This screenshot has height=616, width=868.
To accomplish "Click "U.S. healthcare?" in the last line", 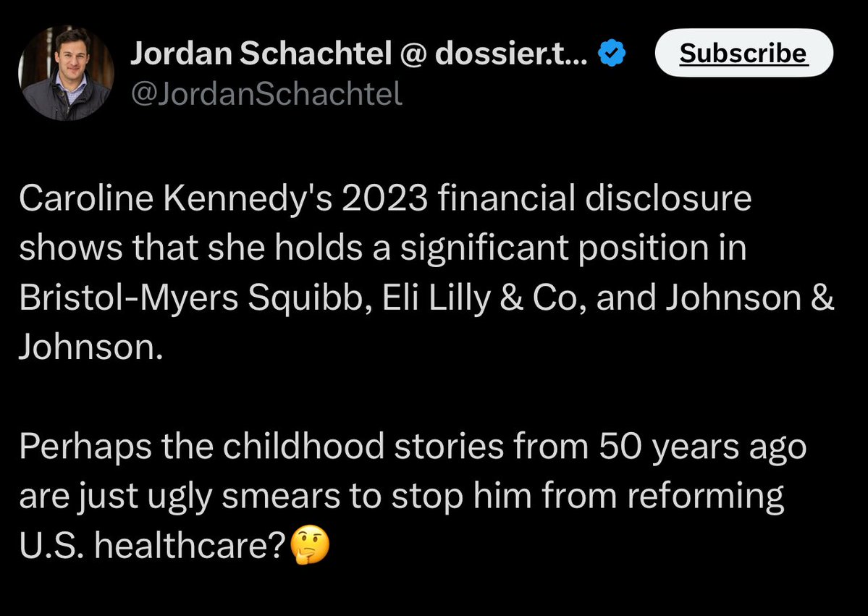I will pos(153,547).
